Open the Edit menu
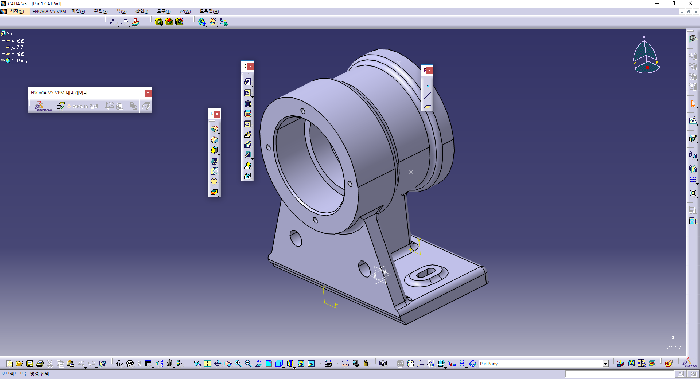This screenshot has width=700, height=379. pyautogui.click(x=100, y=11)
